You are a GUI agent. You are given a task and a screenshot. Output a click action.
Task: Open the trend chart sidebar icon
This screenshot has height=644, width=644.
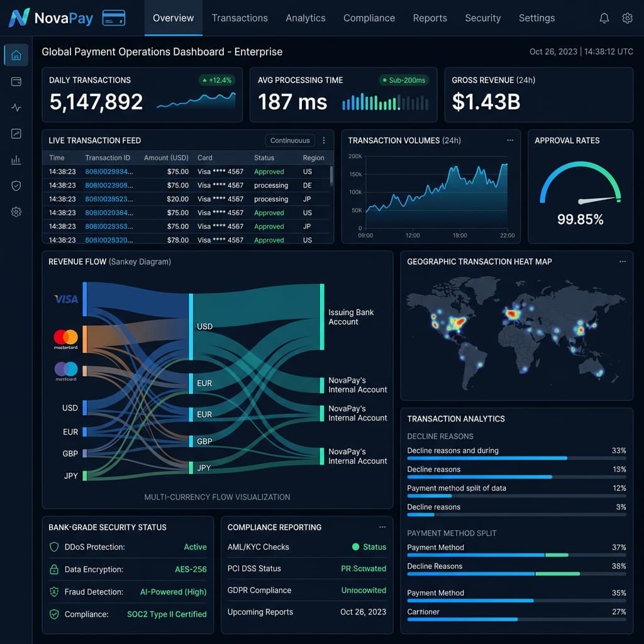pos(16,133)
